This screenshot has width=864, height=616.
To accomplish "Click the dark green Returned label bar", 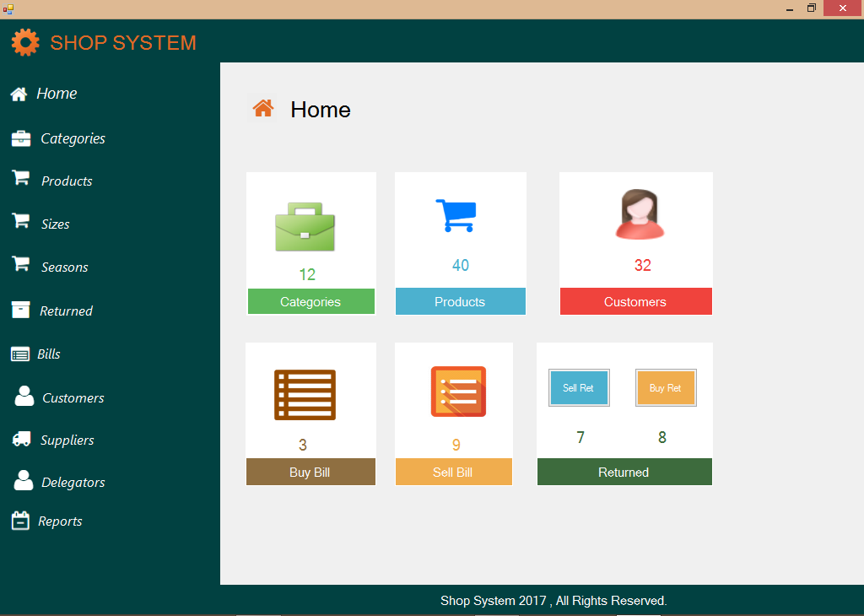I will click(x=624, y=473).
